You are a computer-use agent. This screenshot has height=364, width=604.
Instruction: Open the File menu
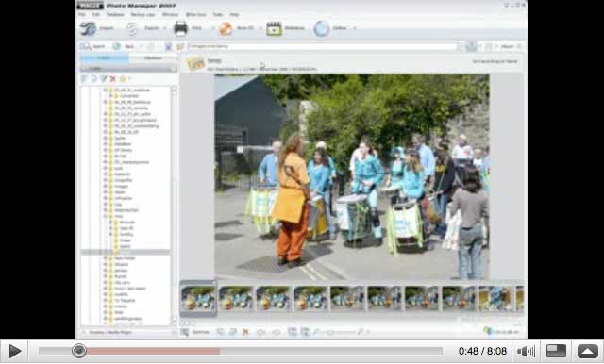pos(82,15)
